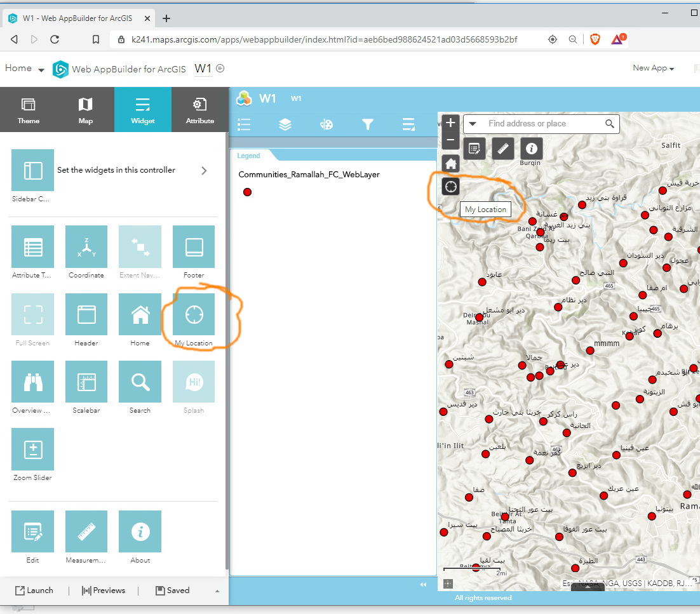Image resolution: width=700 pixels, height=614 pixels.
Task: Open the Brave Shields icon
Action: (x=595, y=39)
